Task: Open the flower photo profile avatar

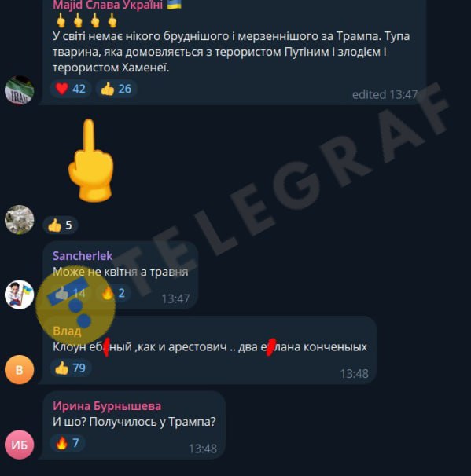Action: pos(19,220)
